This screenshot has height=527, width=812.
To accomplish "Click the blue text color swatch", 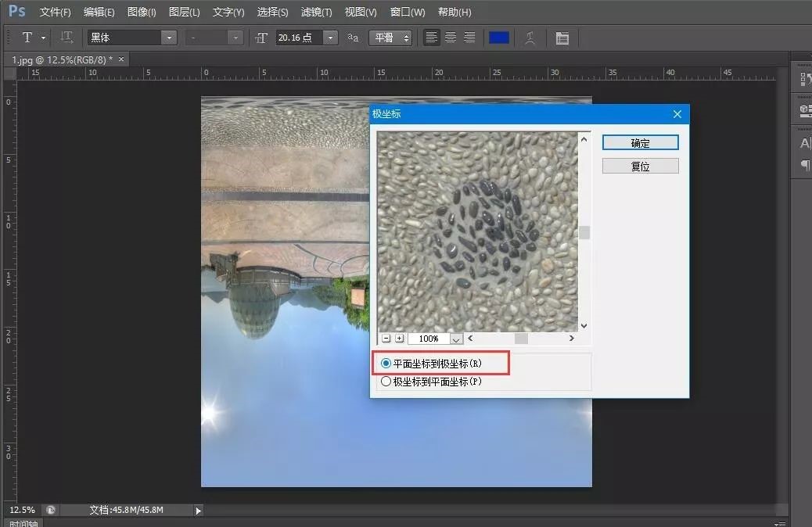I will tap(499, 38).
